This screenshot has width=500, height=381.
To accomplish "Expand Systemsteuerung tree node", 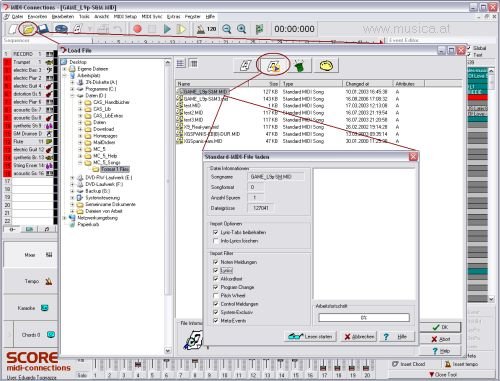I will point(72,198).
